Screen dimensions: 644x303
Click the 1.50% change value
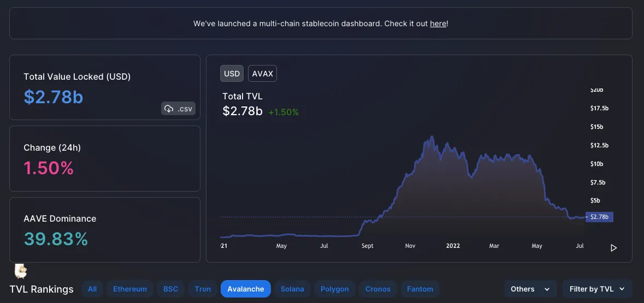pos(49,168)
